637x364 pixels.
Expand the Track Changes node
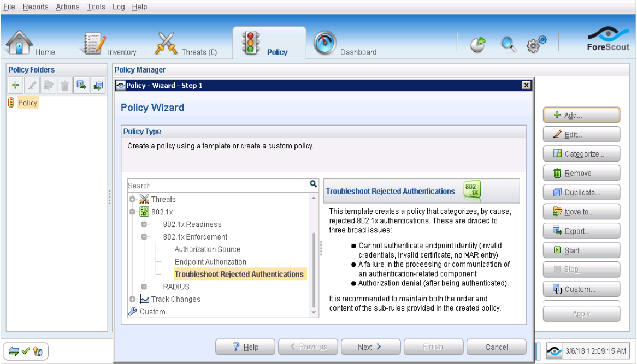point(132,299)
